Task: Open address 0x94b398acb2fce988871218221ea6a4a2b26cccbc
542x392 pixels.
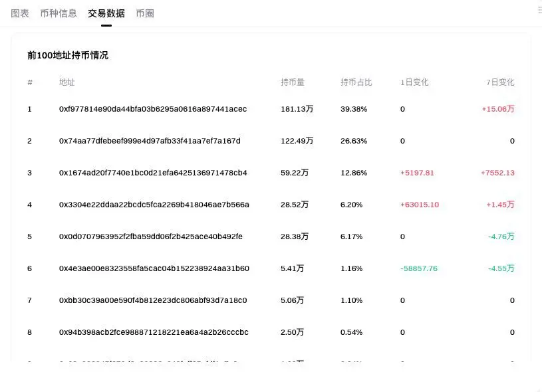Action: tap(154, 332)
